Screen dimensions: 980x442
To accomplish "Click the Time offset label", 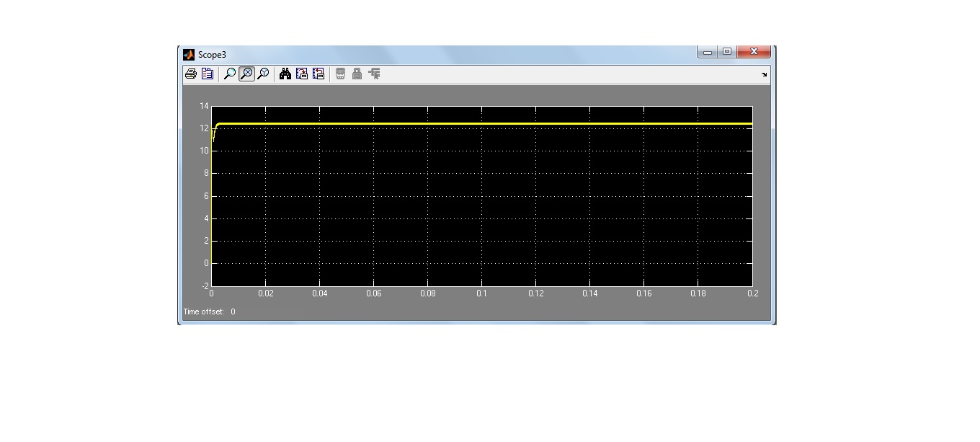I will pos(204,311).
